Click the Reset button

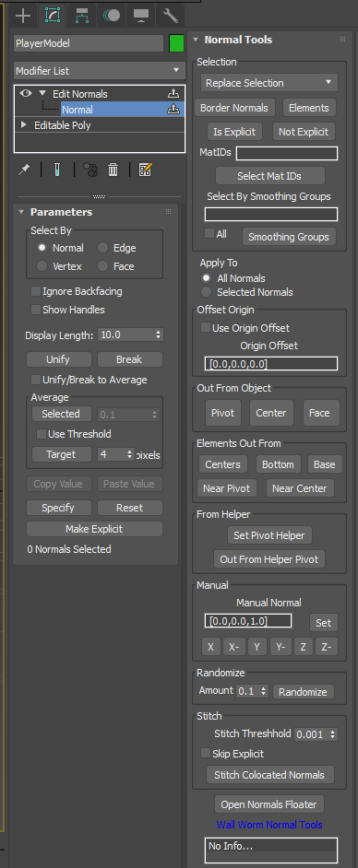pyautogui.click(x=130, y=508)
